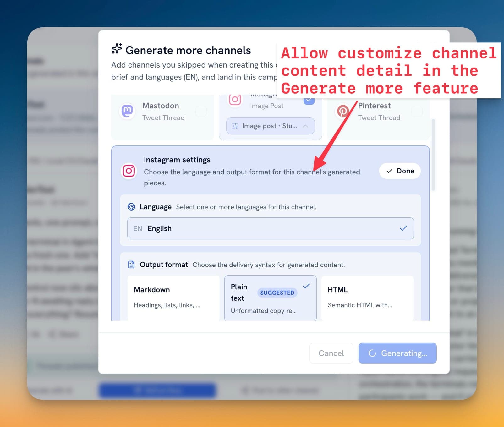
Task: Click 'Select one or more languages' text
Action: pos(246,207)
